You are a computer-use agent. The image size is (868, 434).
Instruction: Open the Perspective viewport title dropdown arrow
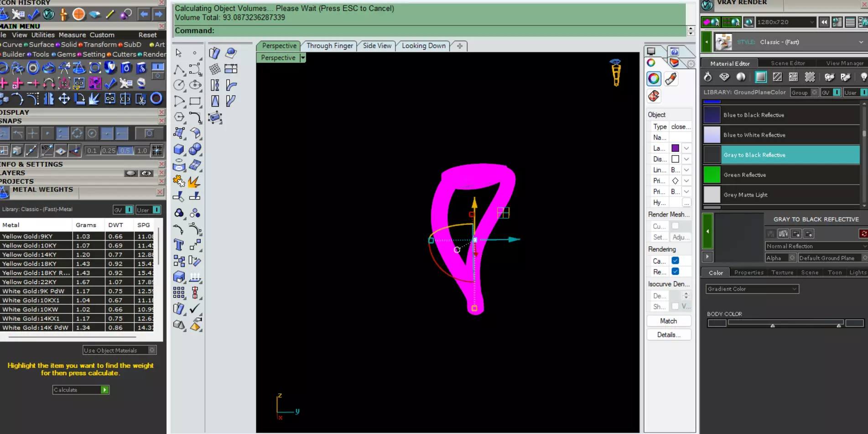[302, 58]
